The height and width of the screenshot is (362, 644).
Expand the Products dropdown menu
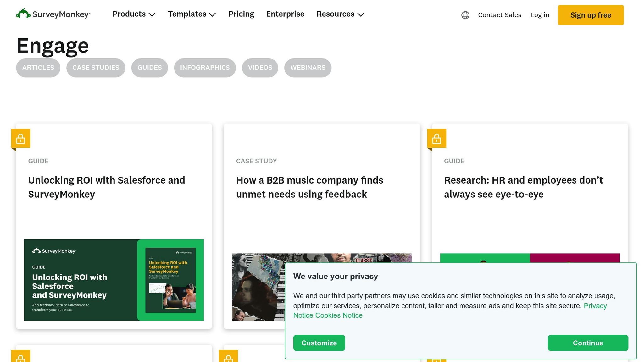point(134,14)
